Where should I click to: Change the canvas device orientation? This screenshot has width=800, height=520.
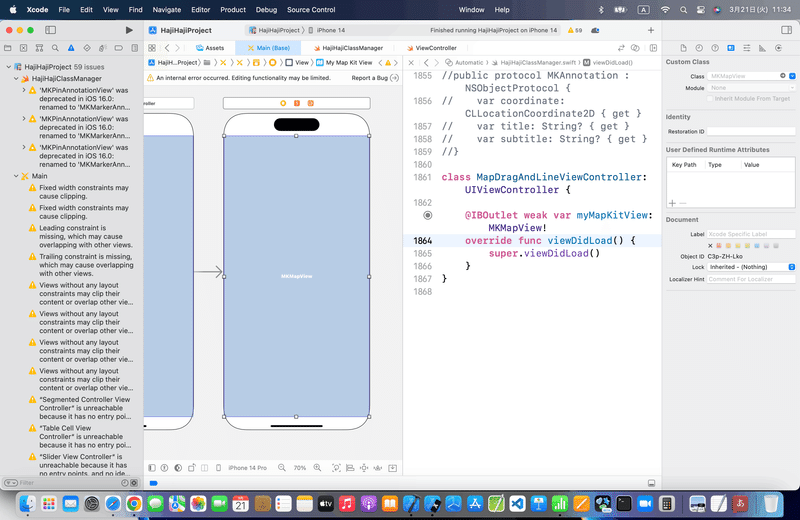coord(192,467)
